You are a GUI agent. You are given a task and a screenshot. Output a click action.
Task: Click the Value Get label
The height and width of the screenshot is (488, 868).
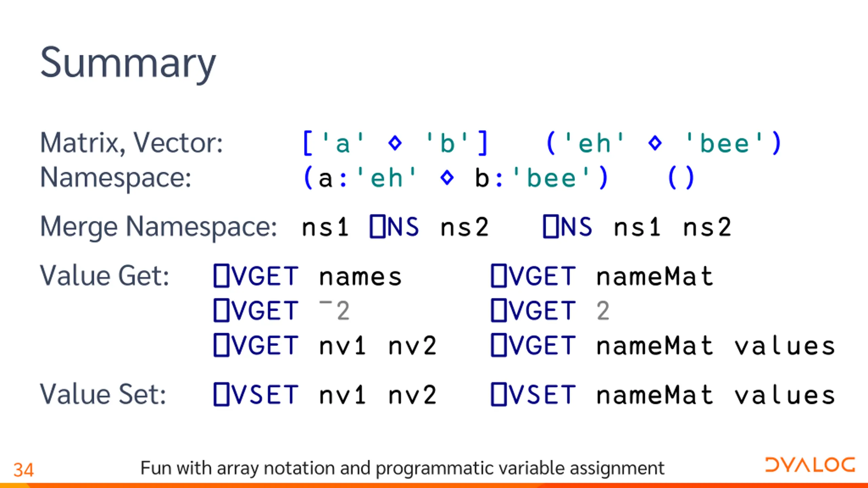(104, 276)
